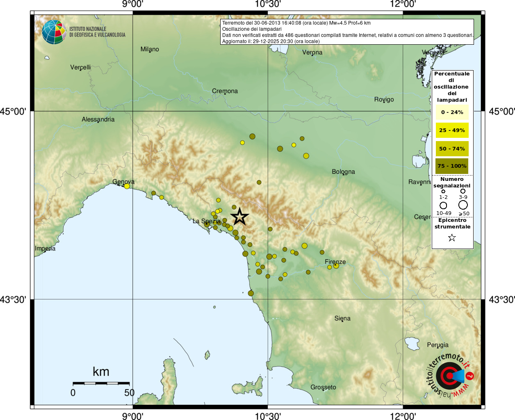Image resolution: width=515 pixels, height=420 pixels.
Task: Select the 0 - 24% legend swatch
Action: point(452,112)
